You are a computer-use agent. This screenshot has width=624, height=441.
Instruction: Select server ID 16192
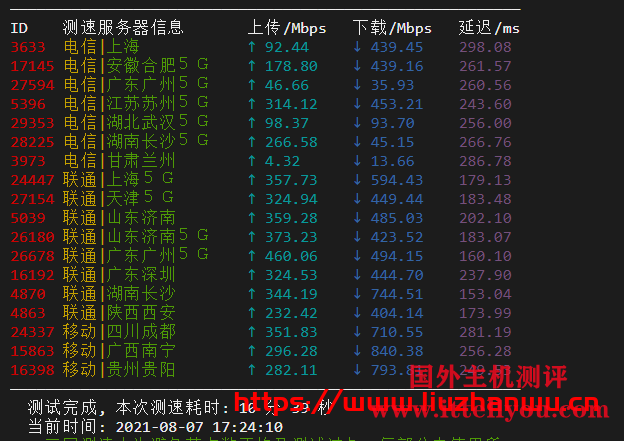click(x=32, y=275)
